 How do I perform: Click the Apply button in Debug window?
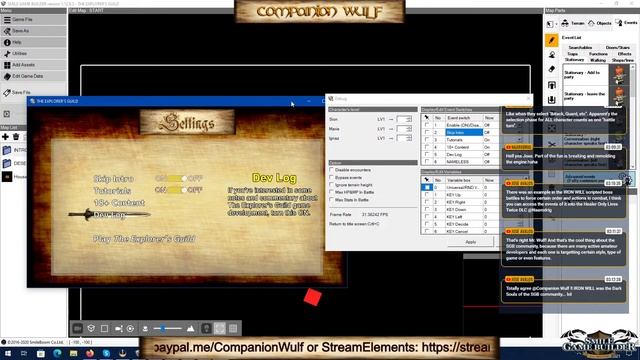point(471,242)
